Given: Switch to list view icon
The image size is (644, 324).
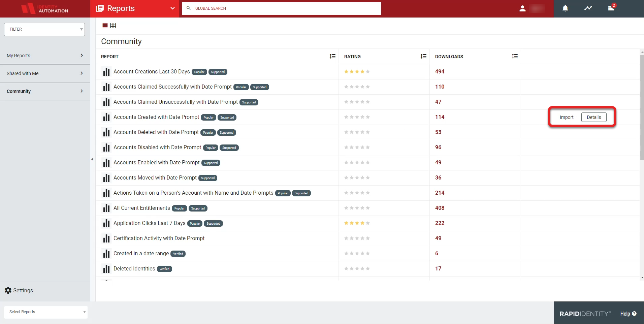Looking at the screenshot, I should pos(105,26).
